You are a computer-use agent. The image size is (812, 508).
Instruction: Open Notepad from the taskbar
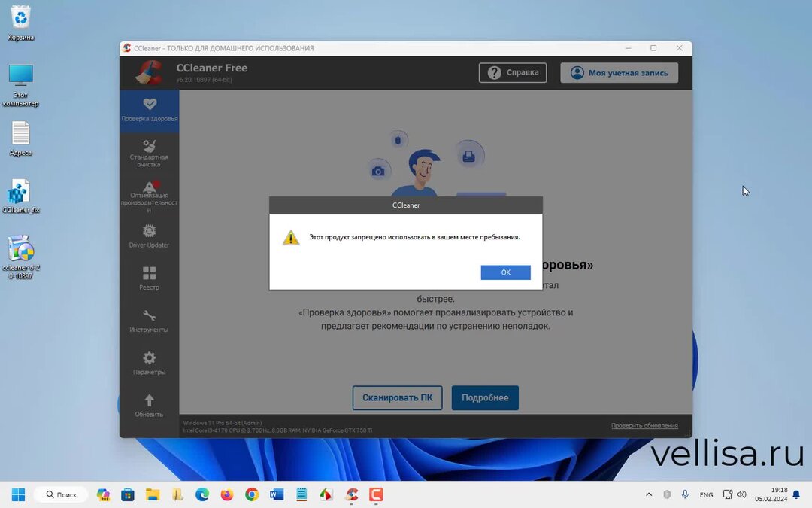click(x=301, y=494)
